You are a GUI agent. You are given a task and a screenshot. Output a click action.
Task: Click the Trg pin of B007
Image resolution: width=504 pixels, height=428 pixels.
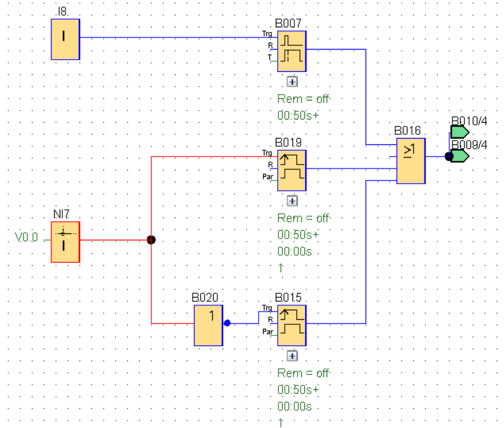pos(267,34)
